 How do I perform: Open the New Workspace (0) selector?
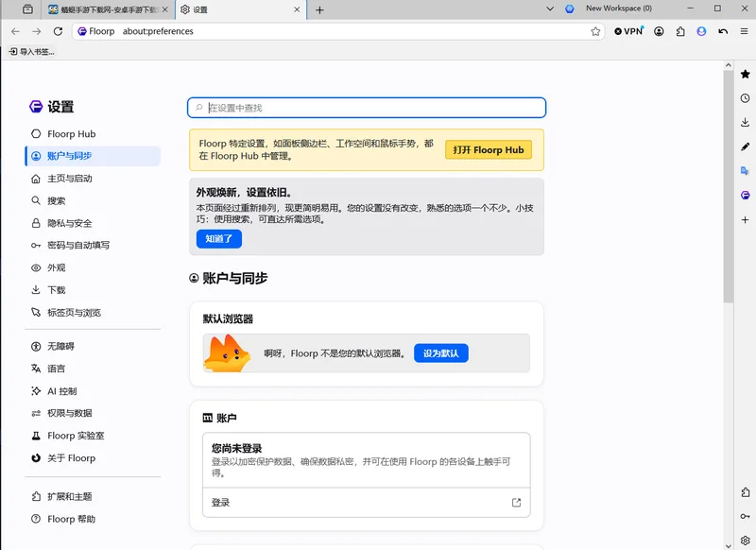coord(619,9)
